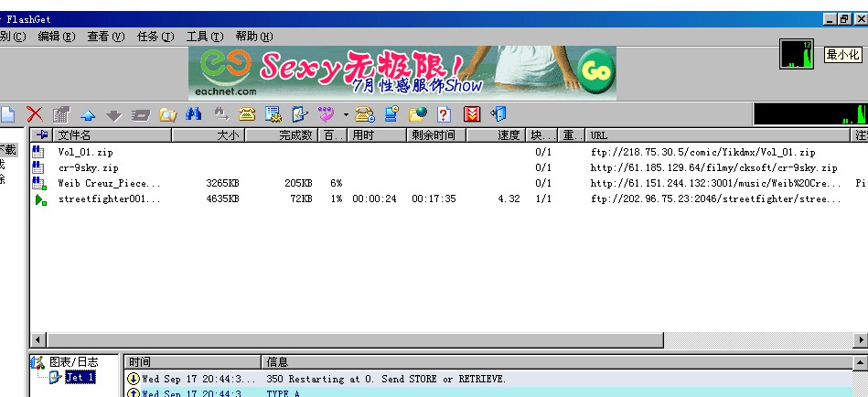Click the pin status column header
Screen dimensions: 868x397
click(41, 135)
